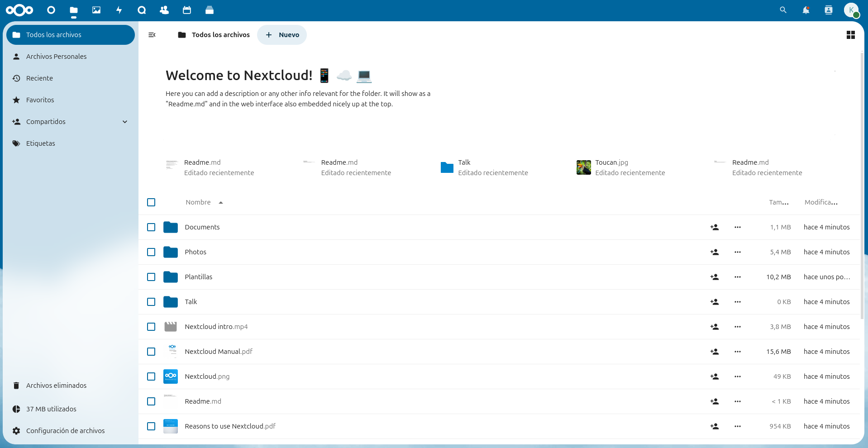
Task: Open the Contacts app icon
Action: 164,10
